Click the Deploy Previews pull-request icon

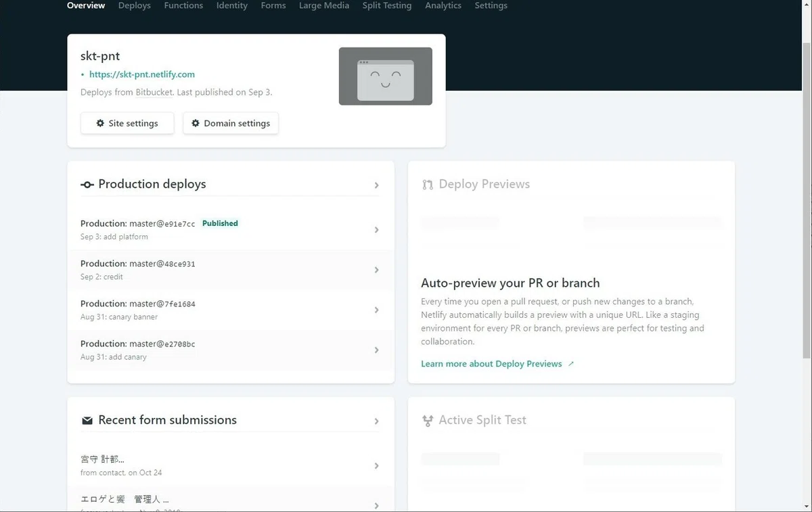click(x=427, y=185)
